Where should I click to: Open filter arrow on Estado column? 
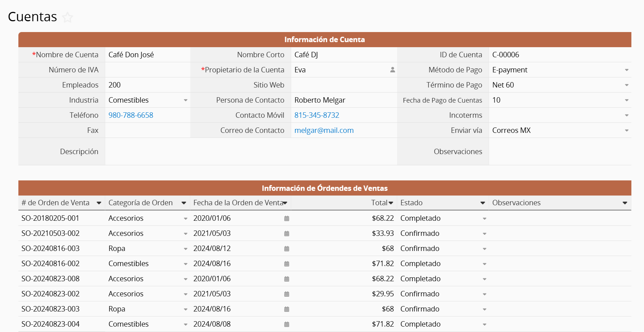pos(483,203)
